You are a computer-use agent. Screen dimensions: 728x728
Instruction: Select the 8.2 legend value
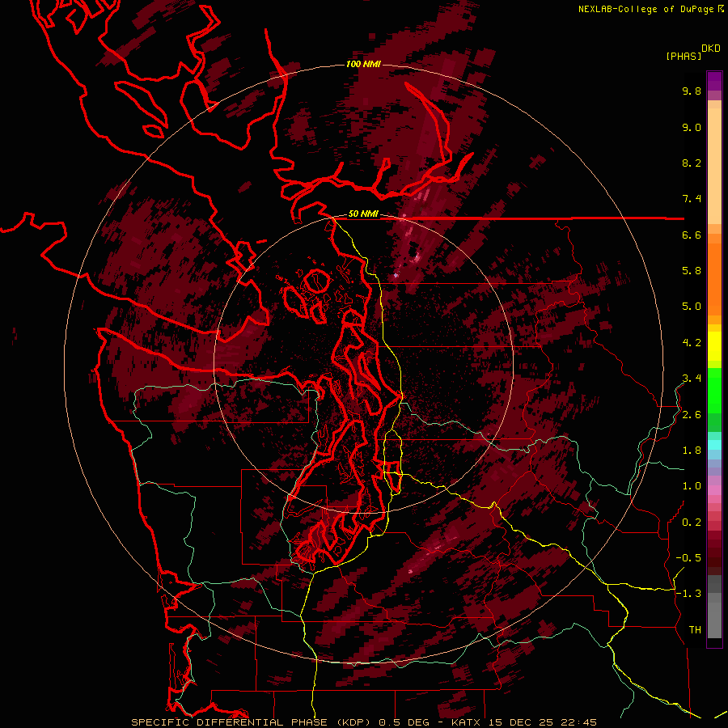(692, 163)
